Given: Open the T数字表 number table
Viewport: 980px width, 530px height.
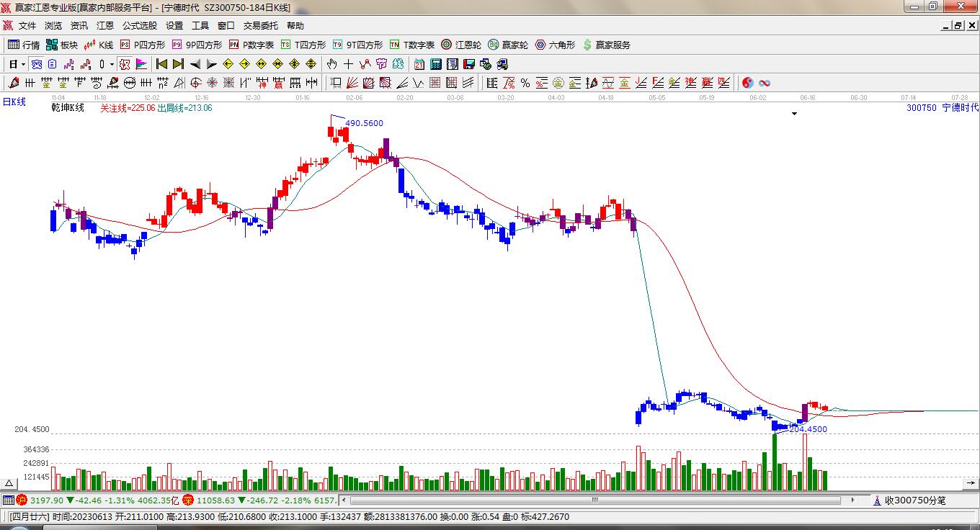Looking at the screenshot, I should coord(412,45).
